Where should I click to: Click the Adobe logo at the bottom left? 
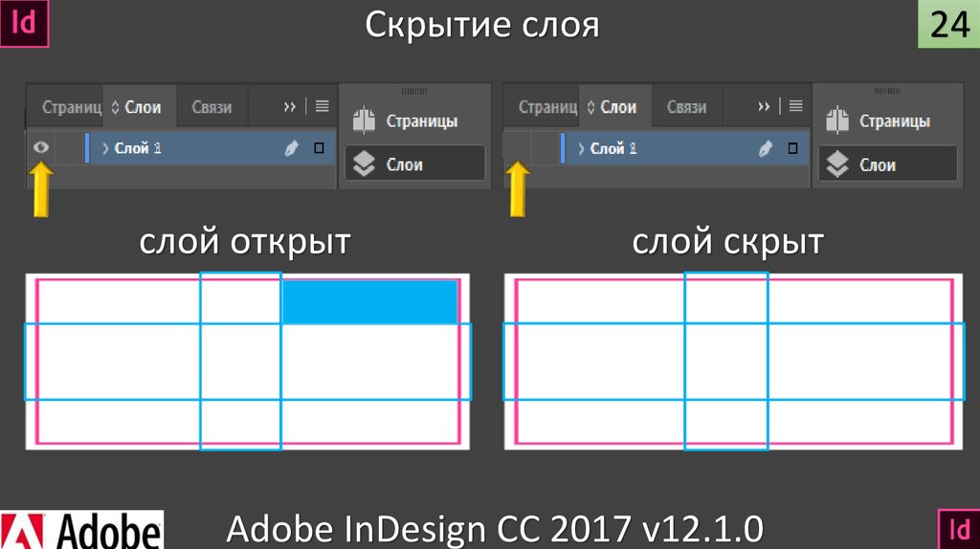pos(82,529)
